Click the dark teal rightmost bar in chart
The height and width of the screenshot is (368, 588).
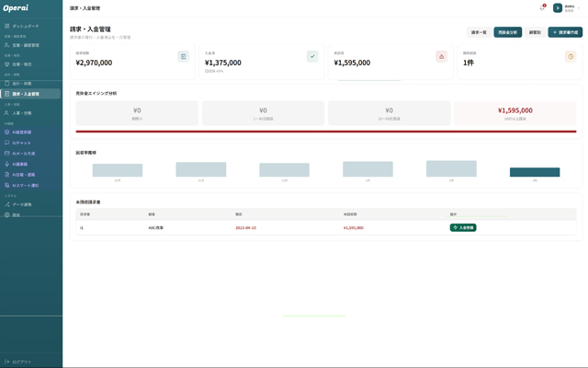coord(535,172)
